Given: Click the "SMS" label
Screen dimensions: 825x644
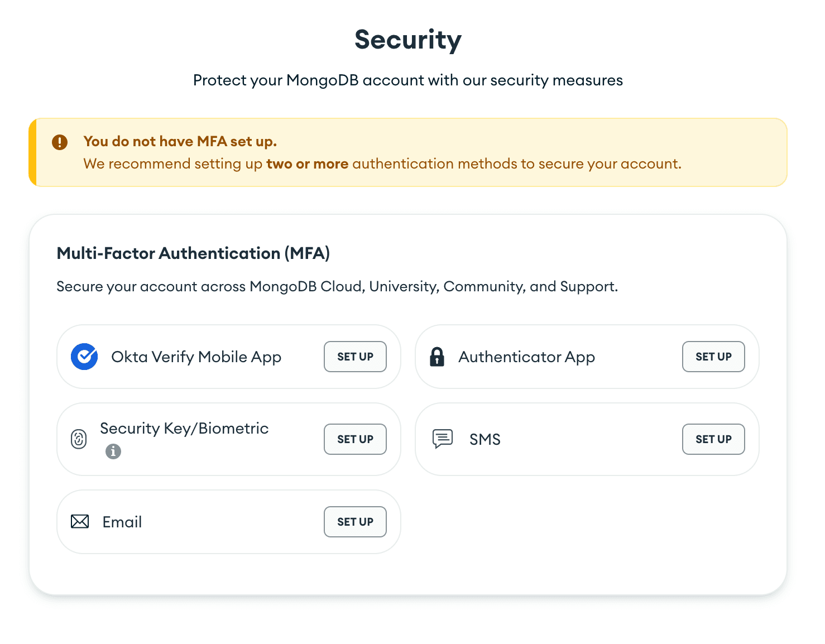Looking at the screenshot, I should coord(485,440).
